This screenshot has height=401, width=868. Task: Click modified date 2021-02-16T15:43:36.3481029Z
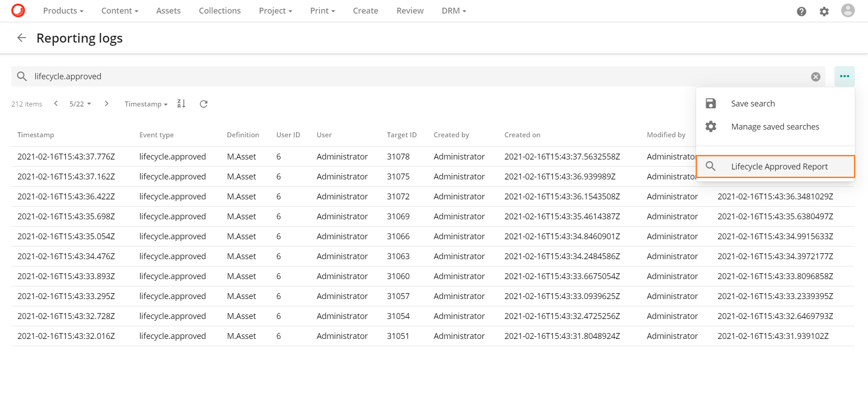(x=775, y=196)
